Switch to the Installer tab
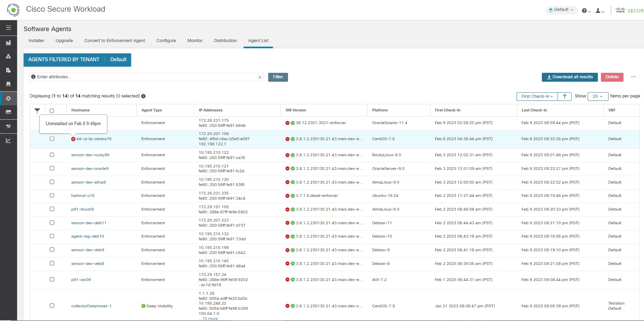Viewport: 644px width, 321px height. [x=36, y=41]
